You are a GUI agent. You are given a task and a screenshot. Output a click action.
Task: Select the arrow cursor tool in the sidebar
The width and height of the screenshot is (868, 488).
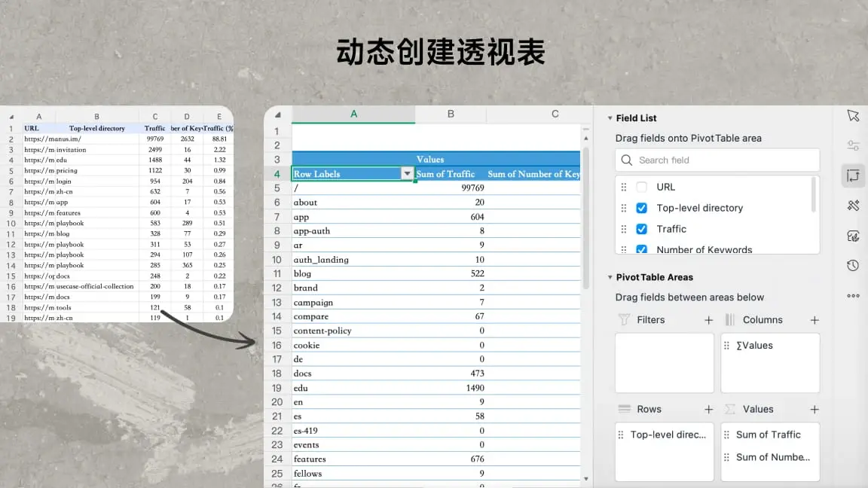[x=853, y=116]
